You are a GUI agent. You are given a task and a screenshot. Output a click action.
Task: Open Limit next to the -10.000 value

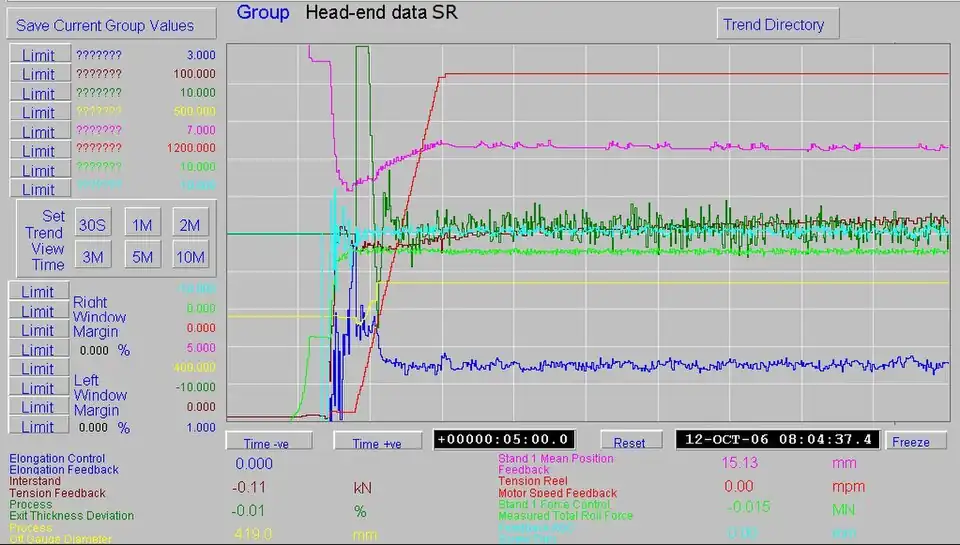click(39, 388)
